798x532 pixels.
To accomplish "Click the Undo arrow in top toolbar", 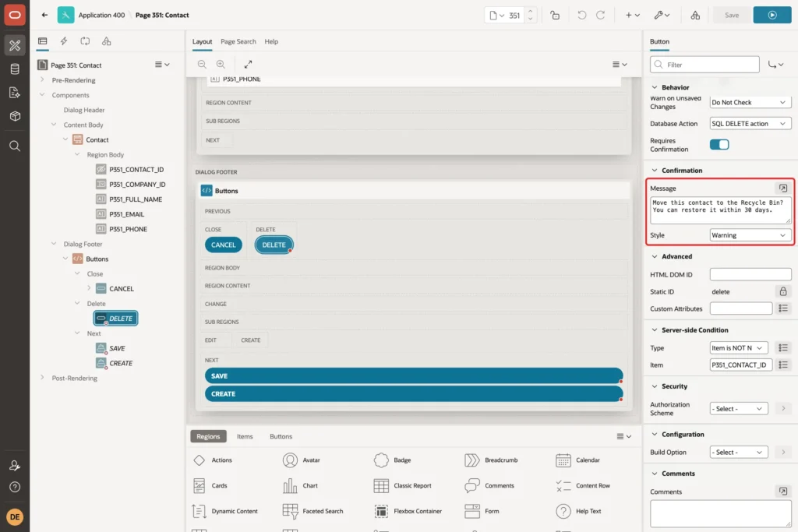I will (x=581, y=16).
